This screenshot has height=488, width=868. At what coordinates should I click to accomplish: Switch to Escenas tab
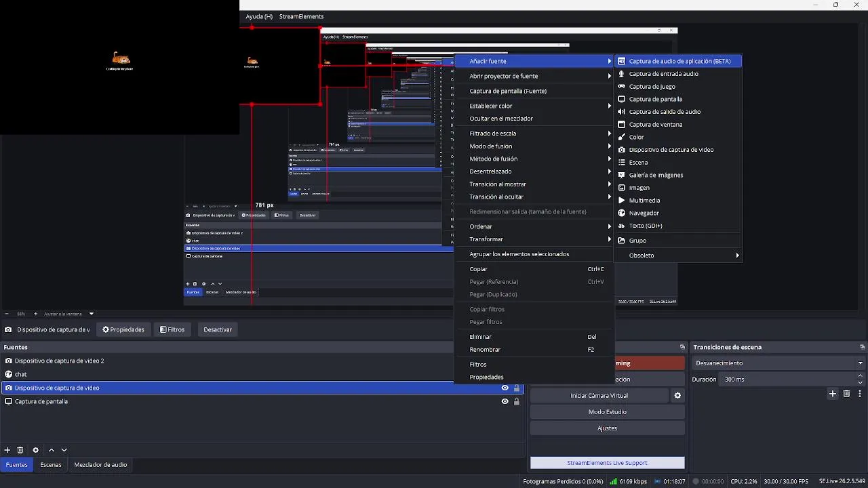click(51, 465)
